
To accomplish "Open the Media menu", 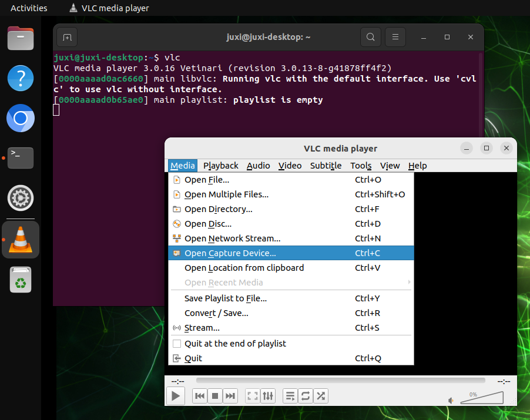I will pyautogui.click(x=183, y=166).
